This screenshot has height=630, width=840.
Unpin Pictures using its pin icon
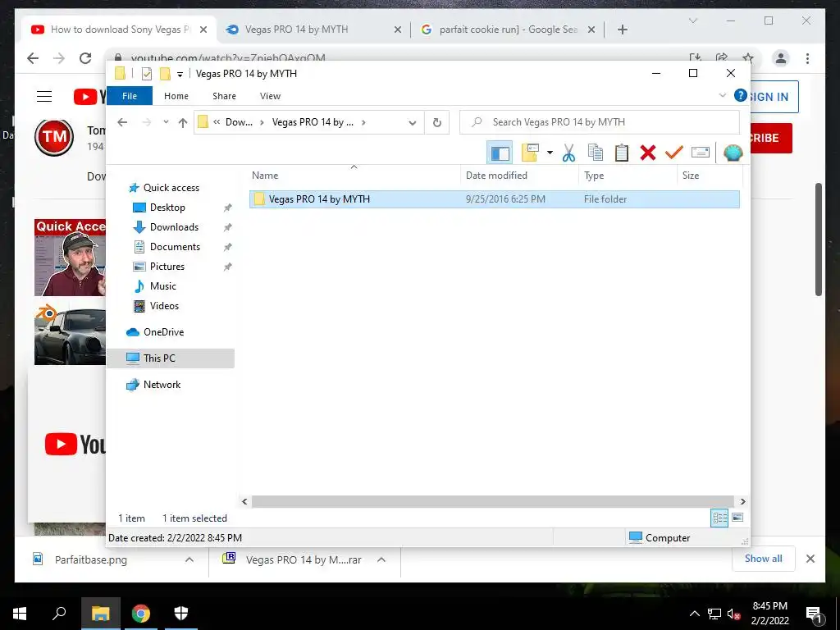228,267
